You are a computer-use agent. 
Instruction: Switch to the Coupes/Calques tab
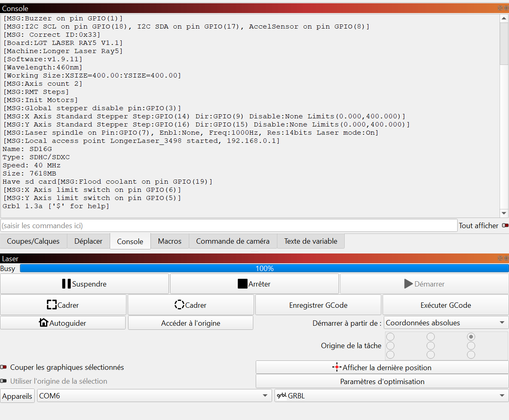pos(33,241)
